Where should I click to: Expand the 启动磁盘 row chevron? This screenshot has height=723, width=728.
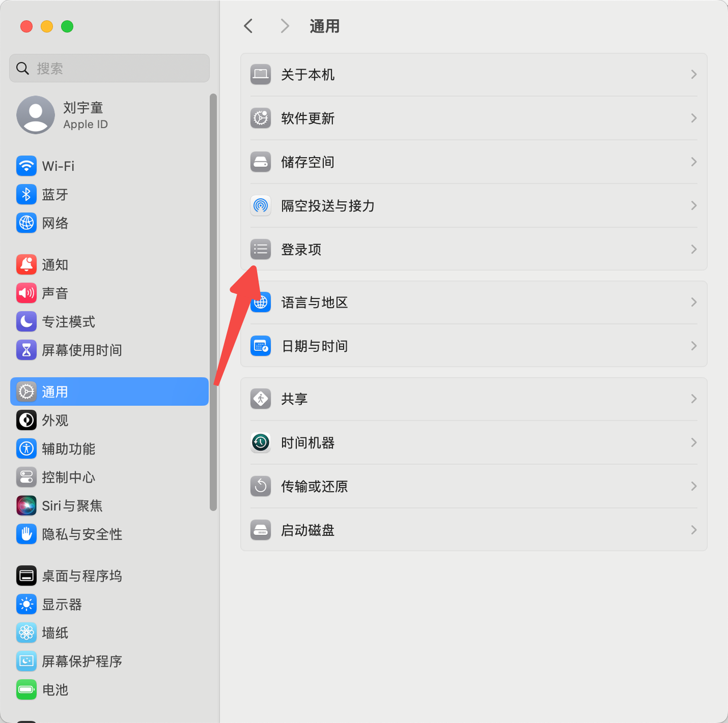coord(694,530)
